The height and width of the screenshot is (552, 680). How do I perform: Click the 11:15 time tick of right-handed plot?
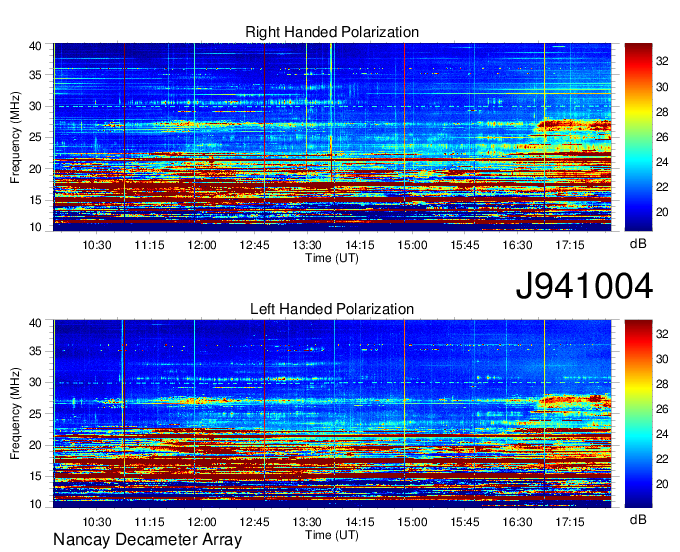[x=149, y=245]
